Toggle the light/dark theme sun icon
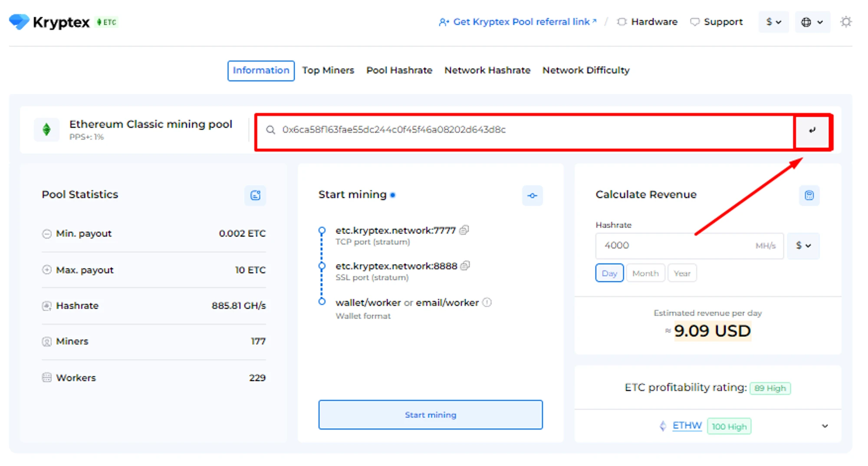The width and height of the screenshot is (868, 466). click(x=845, y=22)
